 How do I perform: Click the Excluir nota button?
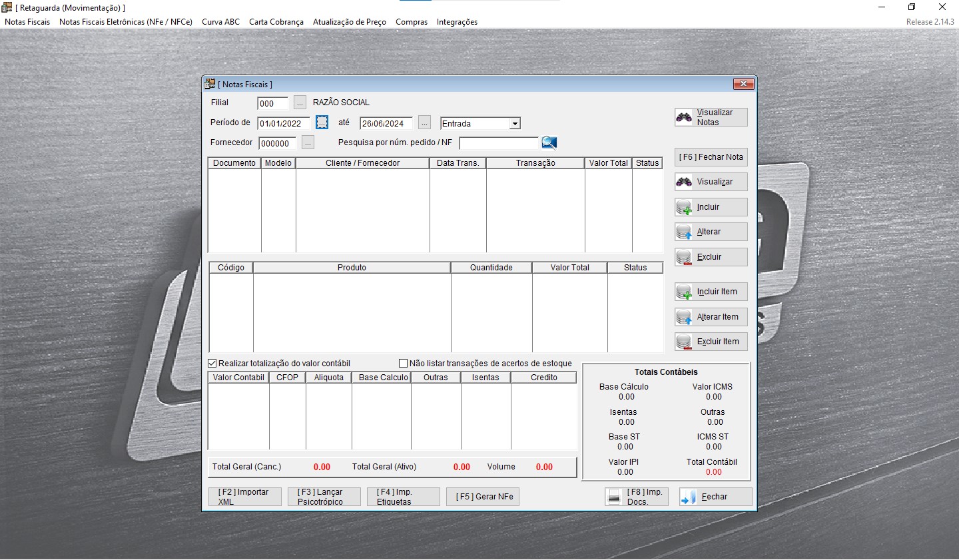711,257
